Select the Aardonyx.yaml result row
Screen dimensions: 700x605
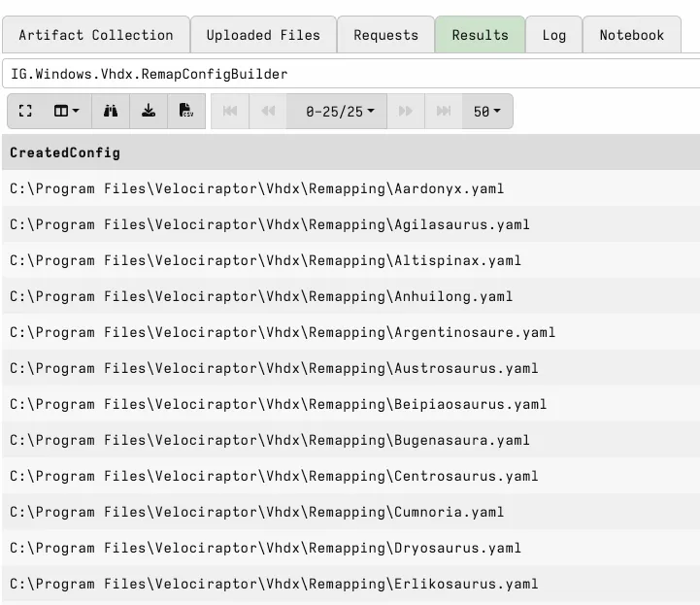point(256,188)
